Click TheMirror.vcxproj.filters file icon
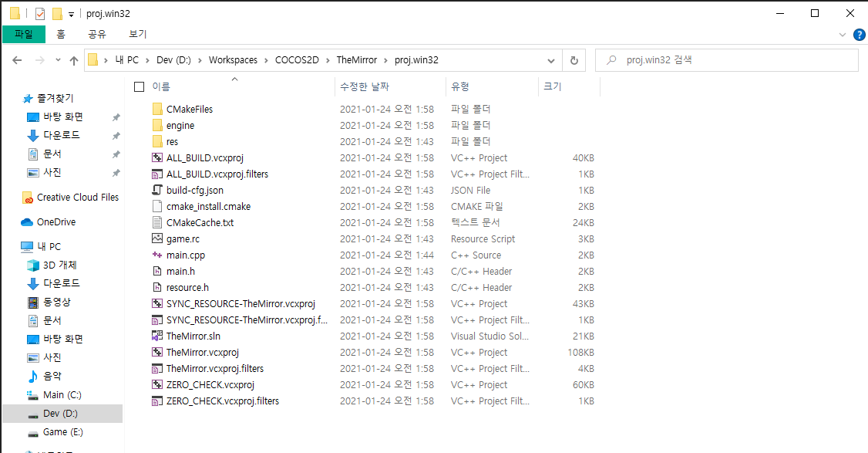Screen dimensions: 868x453 point(157,369)
